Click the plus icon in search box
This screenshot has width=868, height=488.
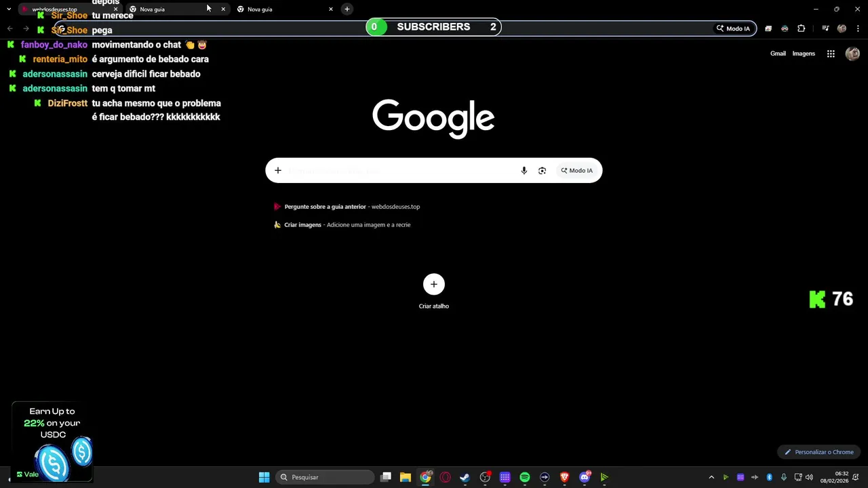click(278, 171)
